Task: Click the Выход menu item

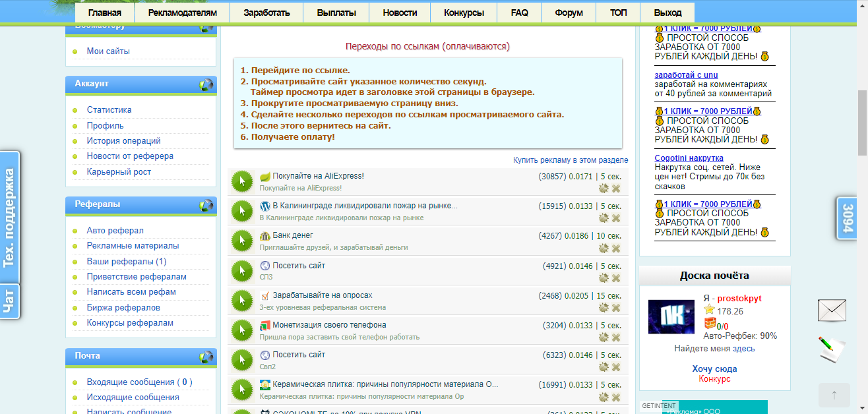Action: pyautogui.click(x=667, y=13)
